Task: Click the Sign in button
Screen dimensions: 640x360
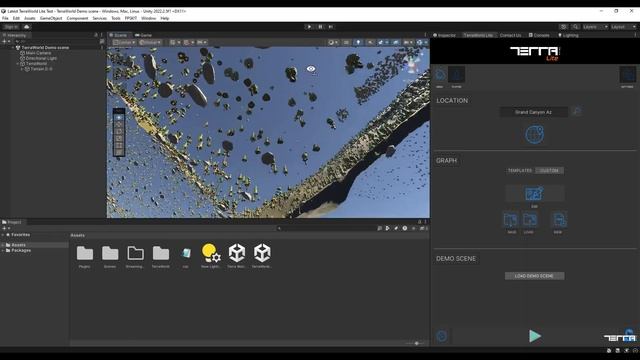Action: tap(11, 27)
